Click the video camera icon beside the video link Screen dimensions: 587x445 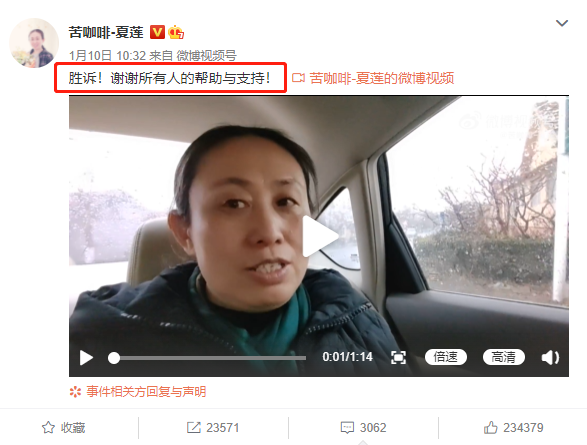pyautogui.click(x=298, y=78)
